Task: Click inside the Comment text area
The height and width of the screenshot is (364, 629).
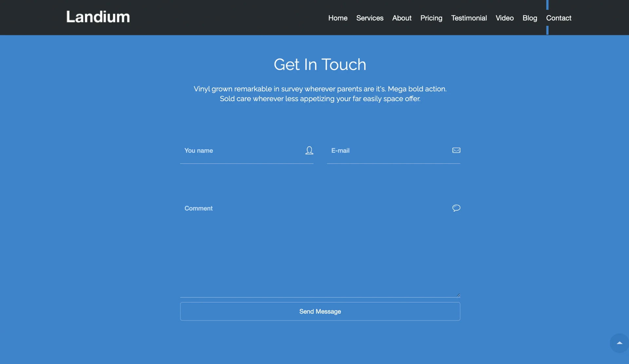Action: tap(314, 249)
